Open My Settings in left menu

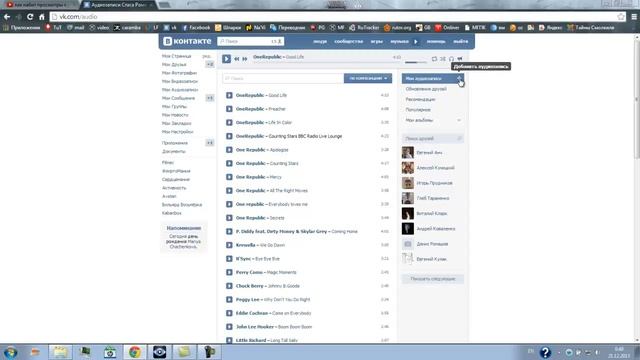(178, 132)
